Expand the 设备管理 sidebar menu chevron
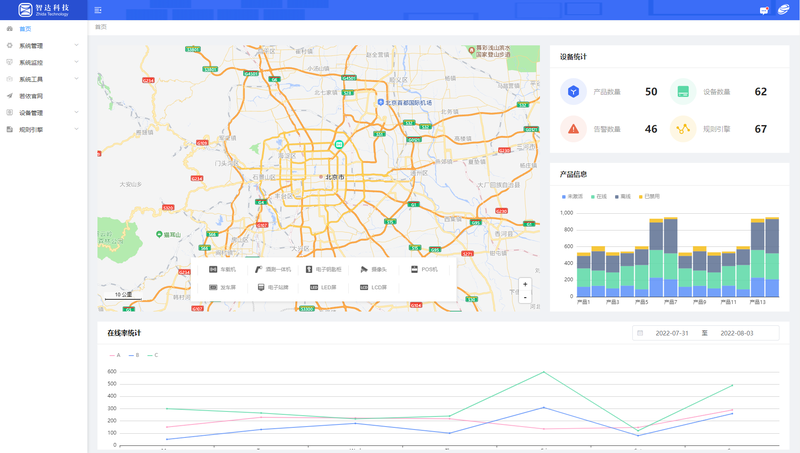 point(77,113)
